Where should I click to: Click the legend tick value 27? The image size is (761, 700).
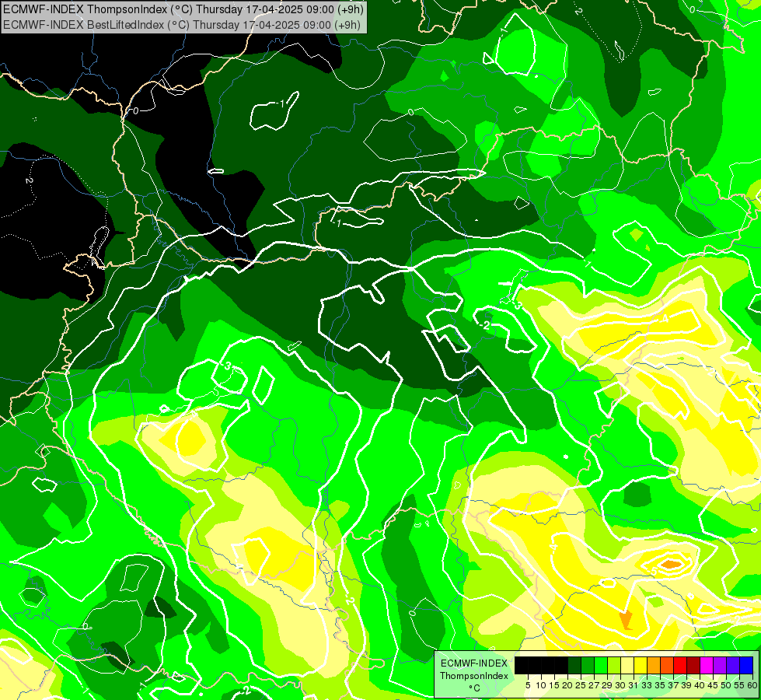click(x=594, y=685)
